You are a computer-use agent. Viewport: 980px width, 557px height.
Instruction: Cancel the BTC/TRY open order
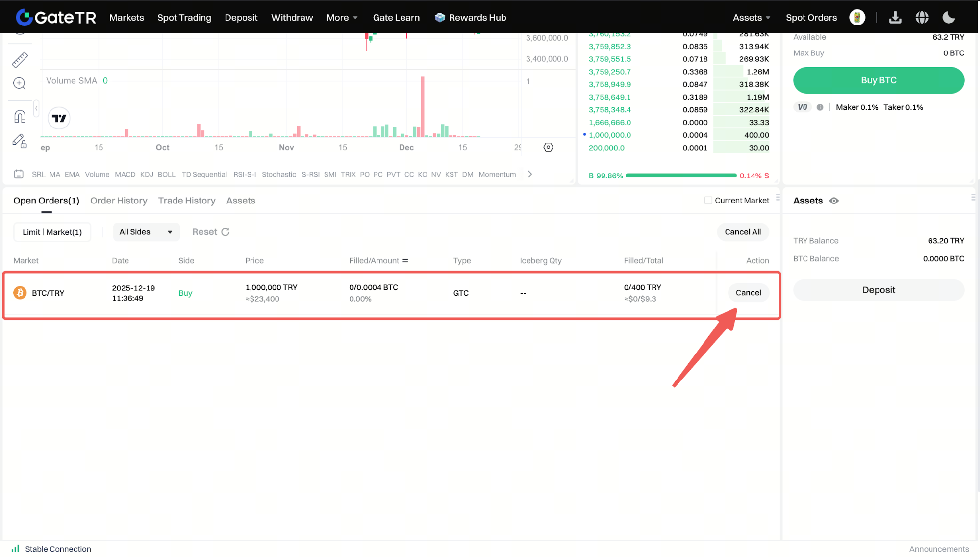point(748,293)
